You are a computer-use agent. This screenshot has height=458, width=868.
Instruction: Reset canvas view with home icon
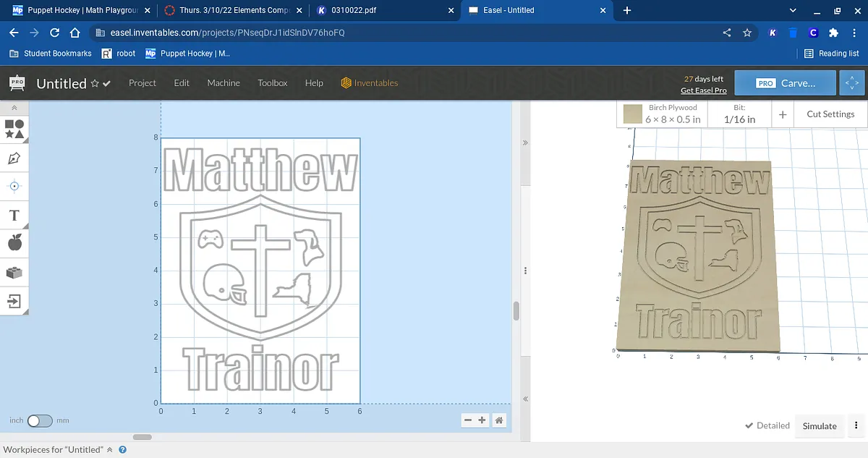click(499, 420)
